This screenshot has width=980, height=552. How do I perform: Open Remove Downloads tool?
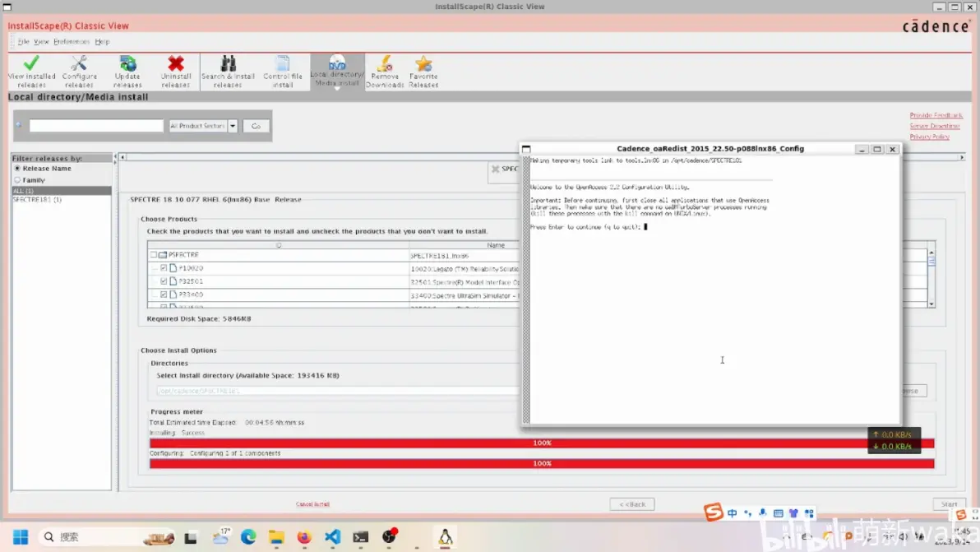[385, 72]
